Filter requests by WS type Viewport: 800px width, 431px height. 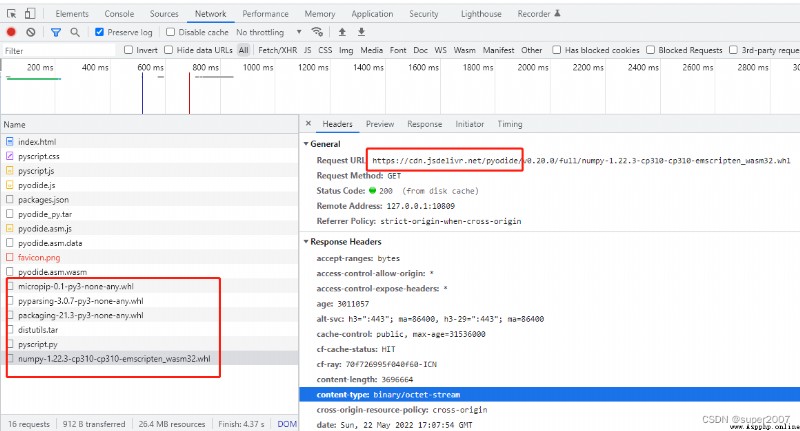tap(440, 50)
